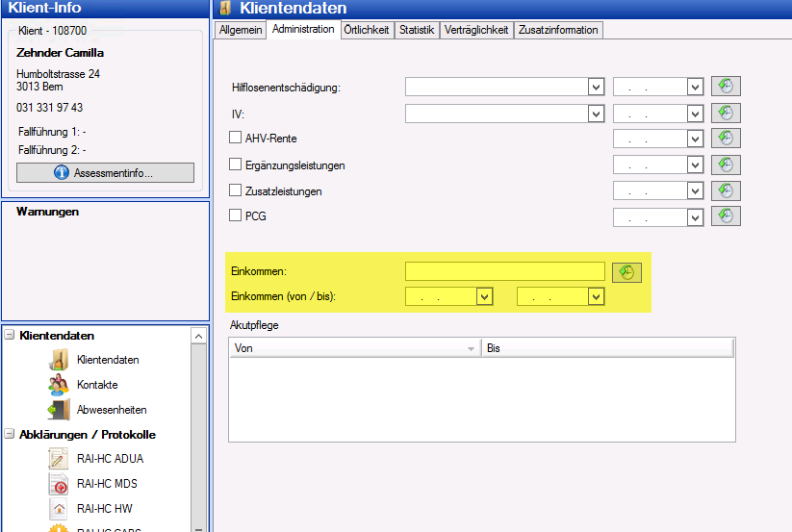
Task: Click the Klientendaten title bar icon
Action: [226, 8]
